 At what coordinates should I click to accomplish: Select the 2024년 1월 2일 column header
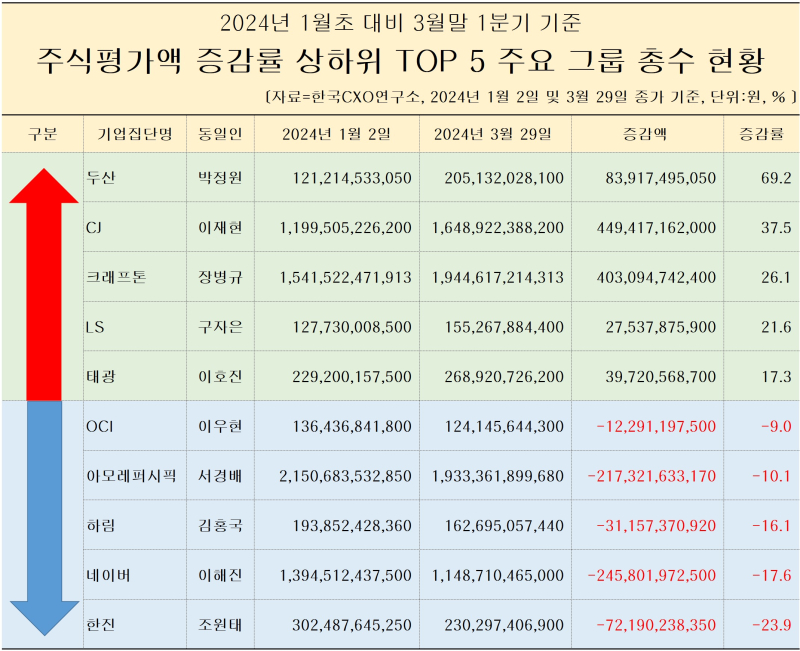click(x=337, y=134)
